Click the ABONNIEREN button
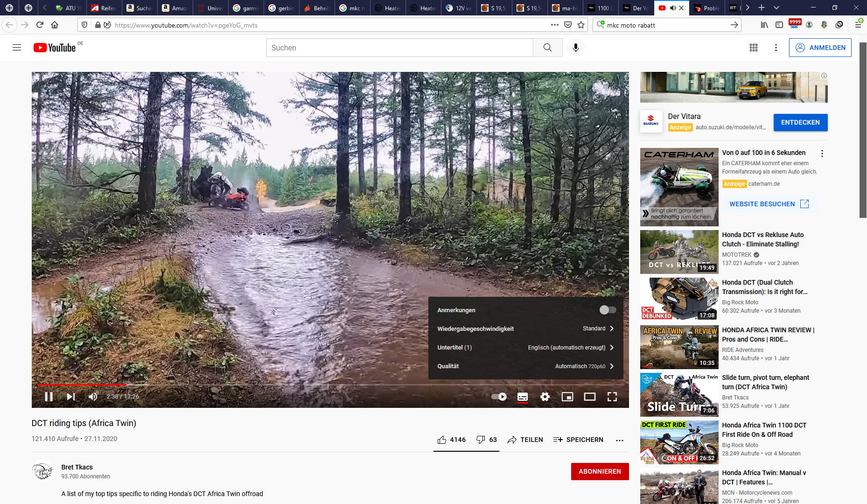 [600, 471]
